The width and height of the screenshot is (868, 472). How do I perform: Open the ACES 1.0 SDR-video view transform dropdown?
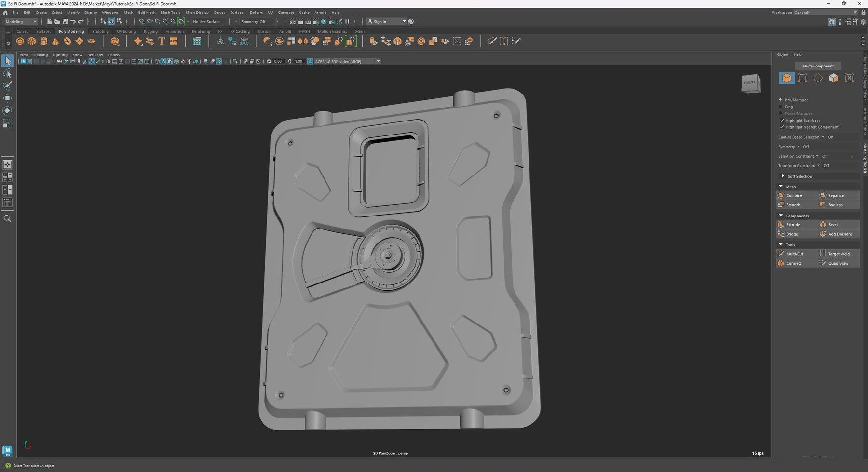coord(378,62)
